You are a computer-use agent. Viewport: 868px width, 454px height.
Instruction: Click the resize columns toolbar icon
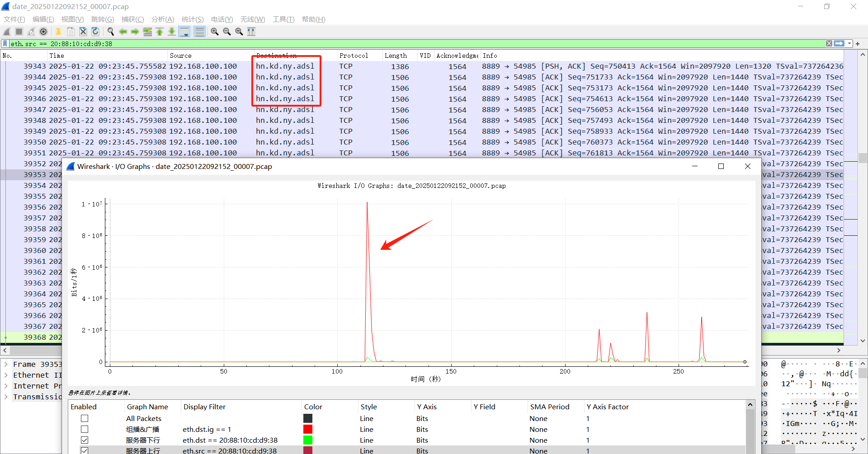(251, 32)
